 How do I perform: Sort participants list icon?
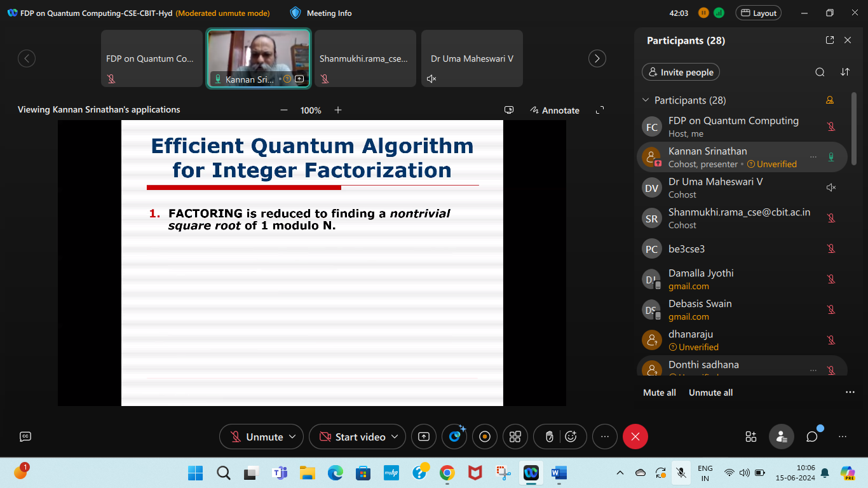pyautogui.click(x=845, y=72)
